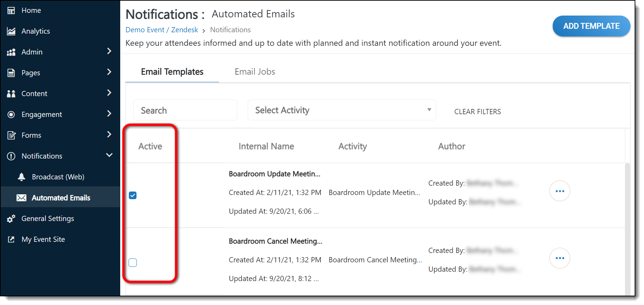Open My Event Site external link icon

click(11, 239)
